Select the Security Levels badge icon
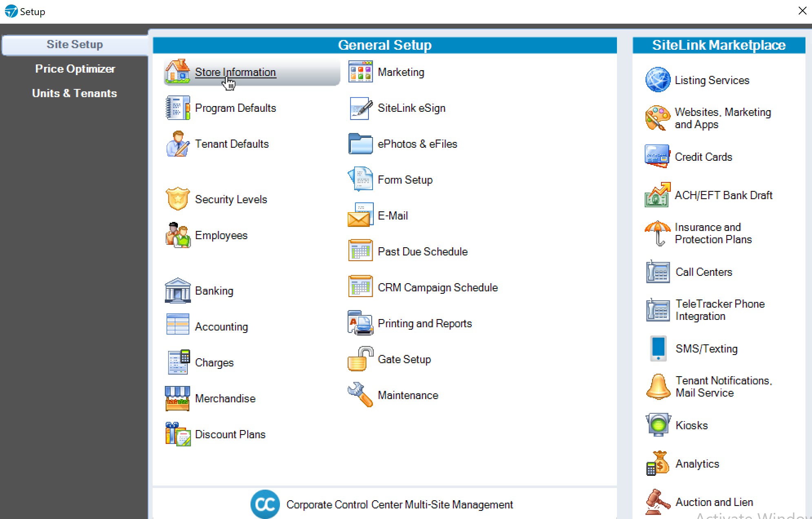812x519 pixels. coord(177,199)
